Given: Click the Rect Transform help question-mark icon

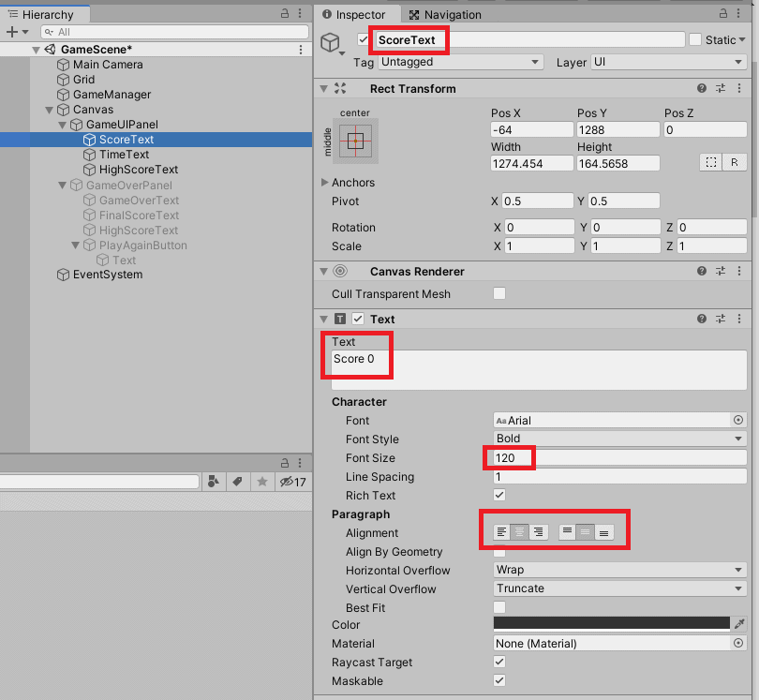Looking at the screenshot, I should click(701, 88).
